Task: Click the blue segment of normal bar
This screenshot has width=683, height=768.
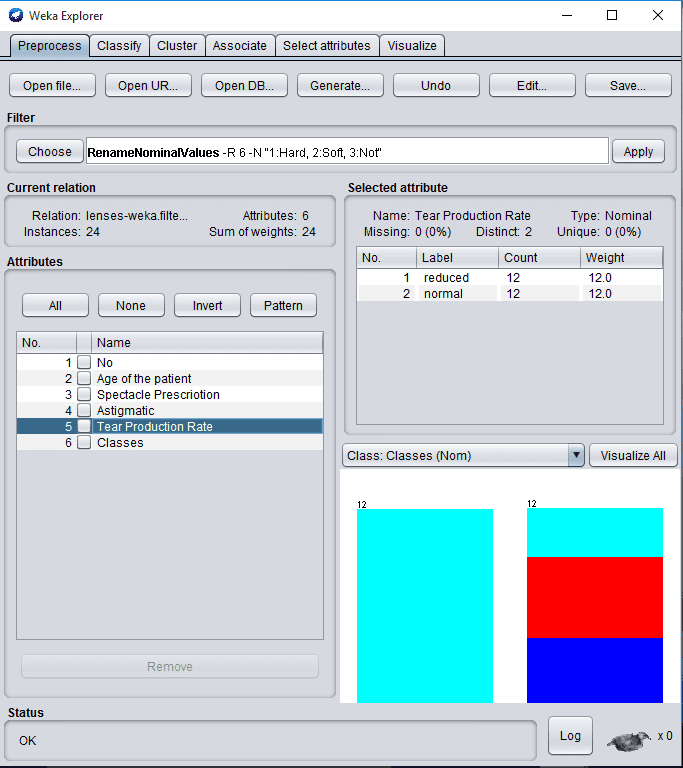Action: click(595, 671)
